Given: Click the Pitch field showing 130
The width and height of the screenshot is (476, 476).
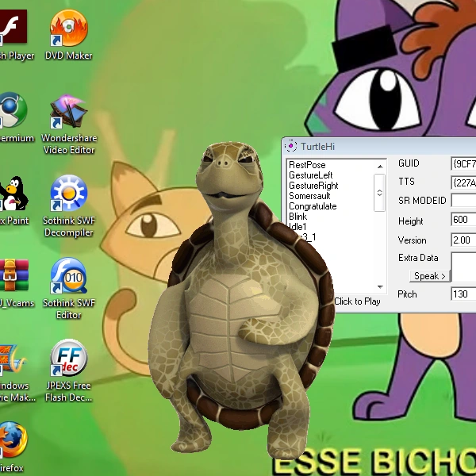Looking at the screenshot, I should [463, 294].
